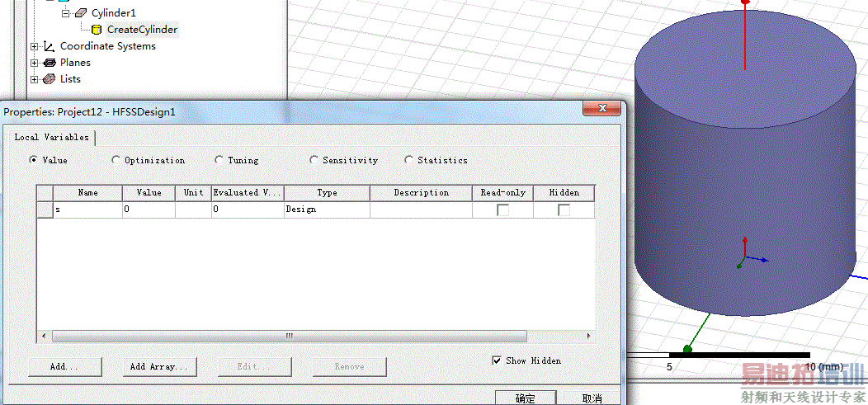The width and height of the screenshot is (868, 405).
Task: Click the Unit cell of variable s
Action: (193, 210)
